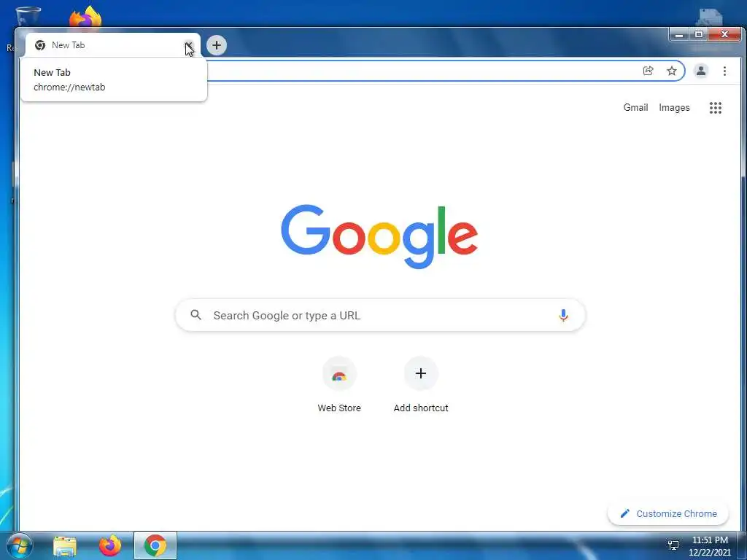
Task: Bookmark this tab with star icon
Action: tap(672, 71)
